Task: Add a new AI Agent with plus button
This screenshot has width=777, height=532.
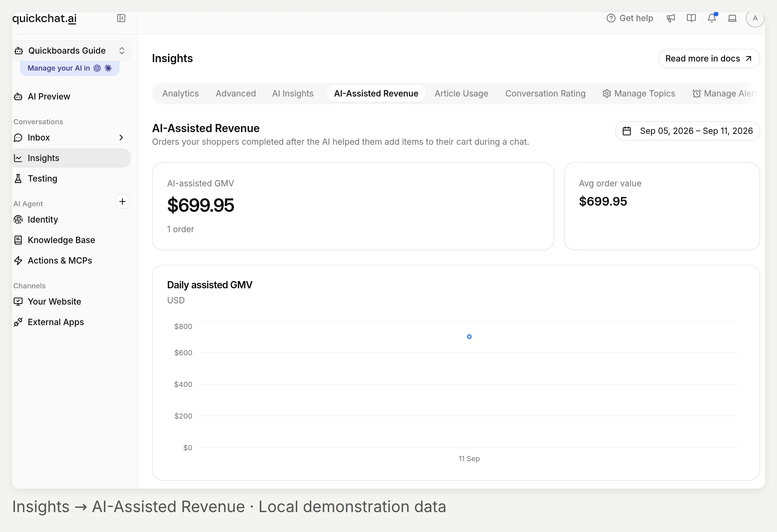Action: 122,201
